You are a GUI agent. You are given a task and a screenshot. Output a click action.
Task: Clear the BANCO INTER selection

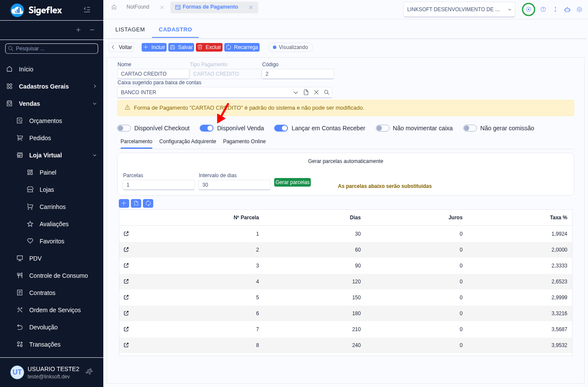(x=316, y=92)
